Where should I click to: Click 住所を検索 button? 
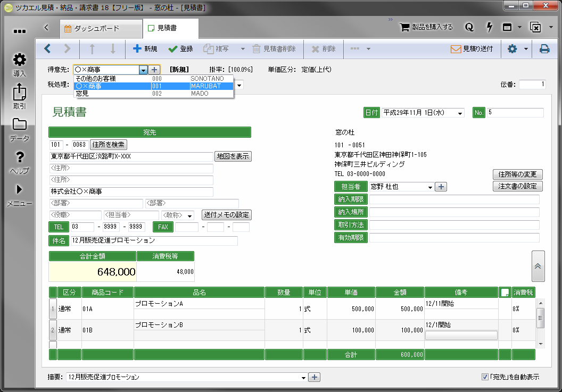tap(108, 144)
